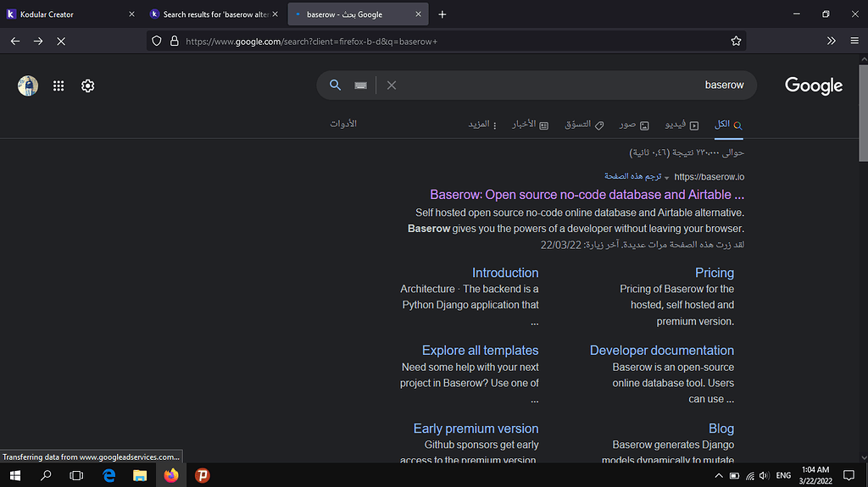Open the Windows Start menu
This screenshot has height=487, width=868.
(x=15, y=475)
